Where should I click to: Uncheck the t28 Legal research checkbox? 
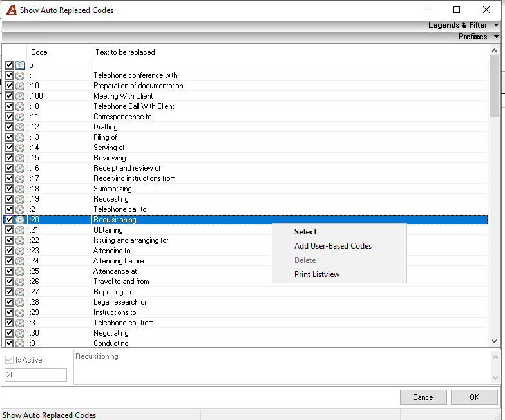pos(9,302)
